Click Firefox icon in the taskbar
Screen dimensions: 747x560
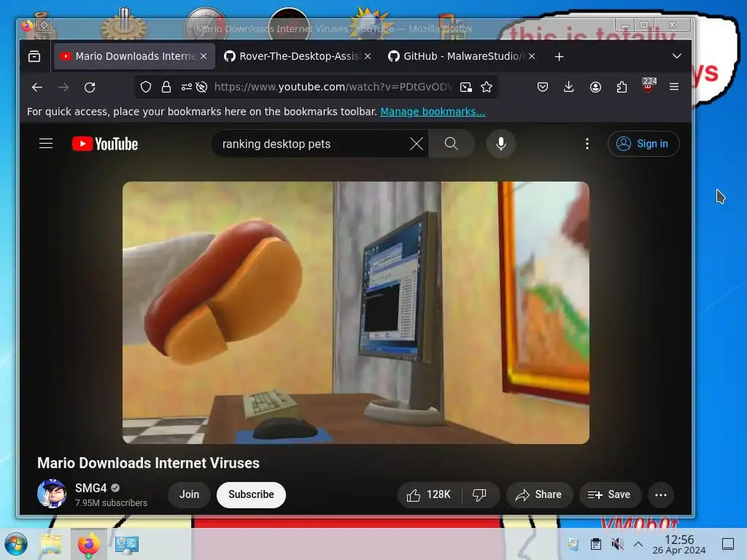(89, 544)
